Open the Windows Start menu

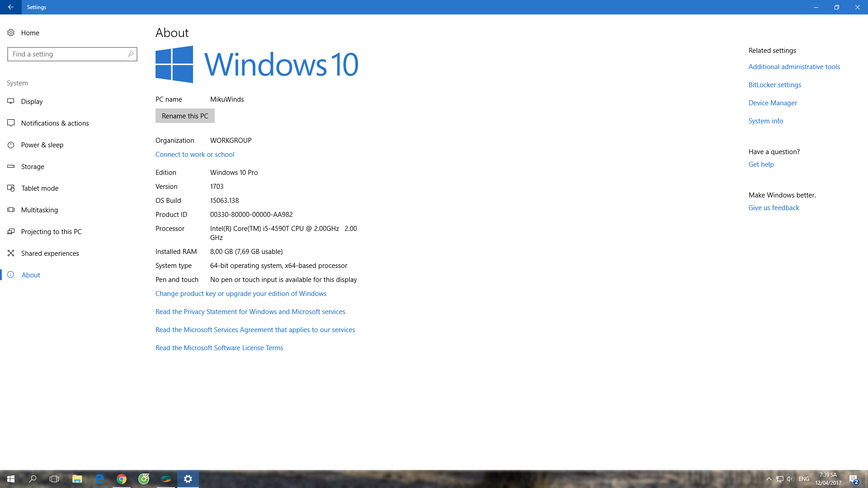click(11, 479)
